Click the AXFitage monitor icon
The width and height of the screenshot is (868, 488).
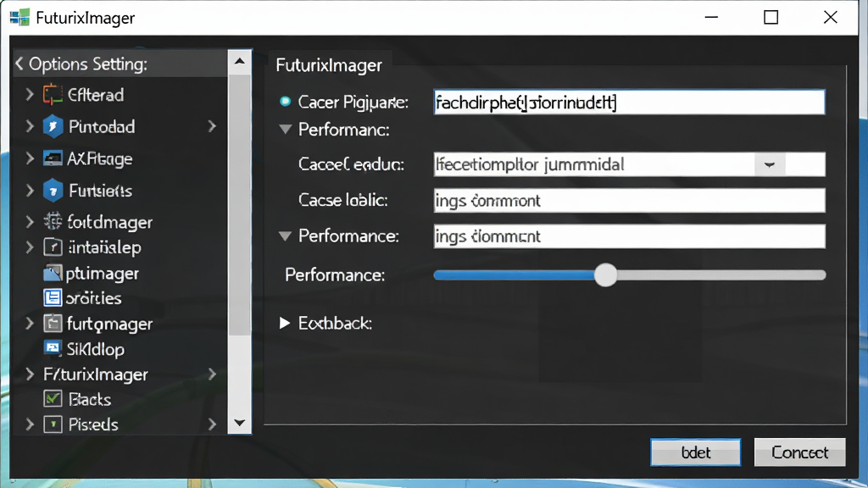pos(53,158)
